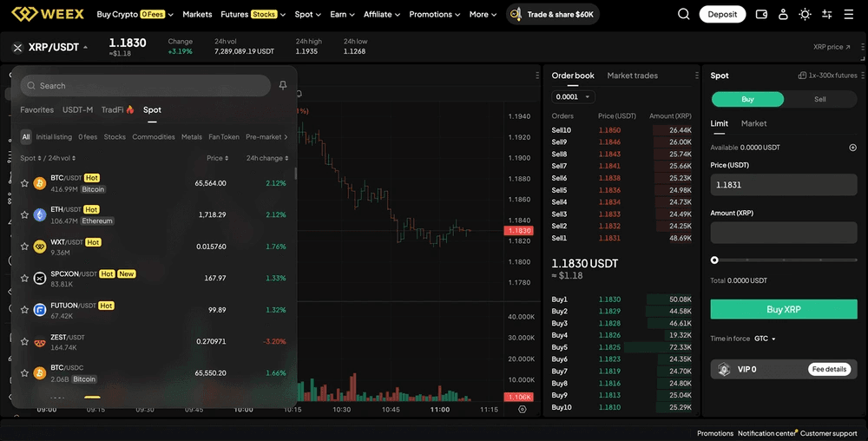Image resolution: width=868 pixels, height=441 pixels.
Task: Open the hamburger menu icon
Action: [x=849, y=15]
